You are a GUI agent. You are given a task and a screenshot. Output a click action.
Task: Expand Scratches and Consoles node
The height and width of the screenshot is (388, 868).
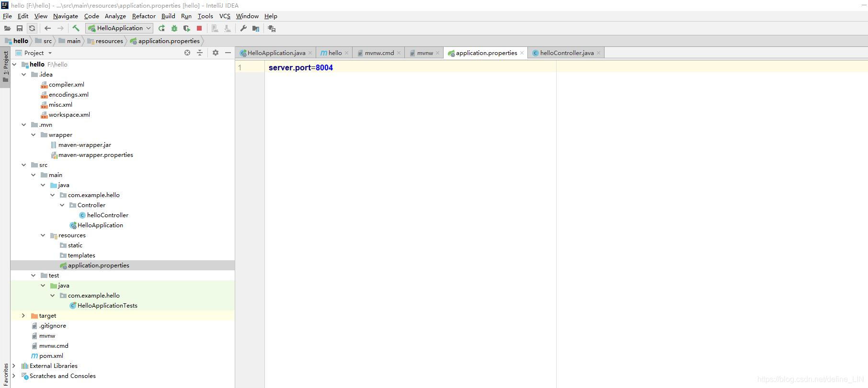point(14,376)
